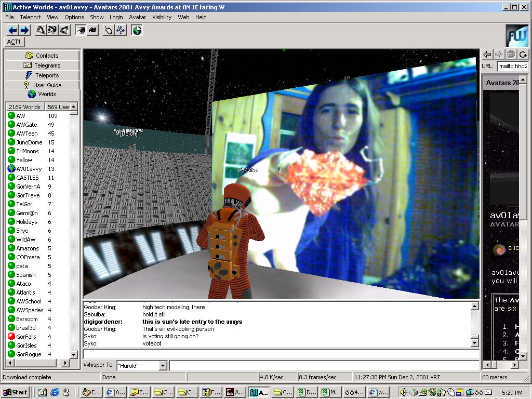Expand the Contacts panel
The width and height of the screenshot is (532, 399).
[x=42, y=56]
